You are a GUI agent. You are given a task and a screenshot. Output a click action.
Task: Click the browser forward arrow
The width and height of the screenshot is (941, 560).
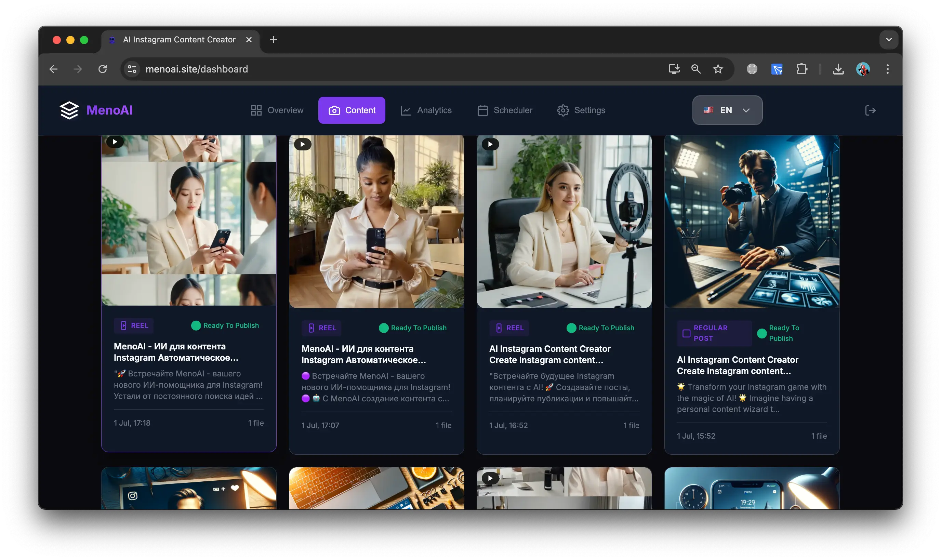78,69
